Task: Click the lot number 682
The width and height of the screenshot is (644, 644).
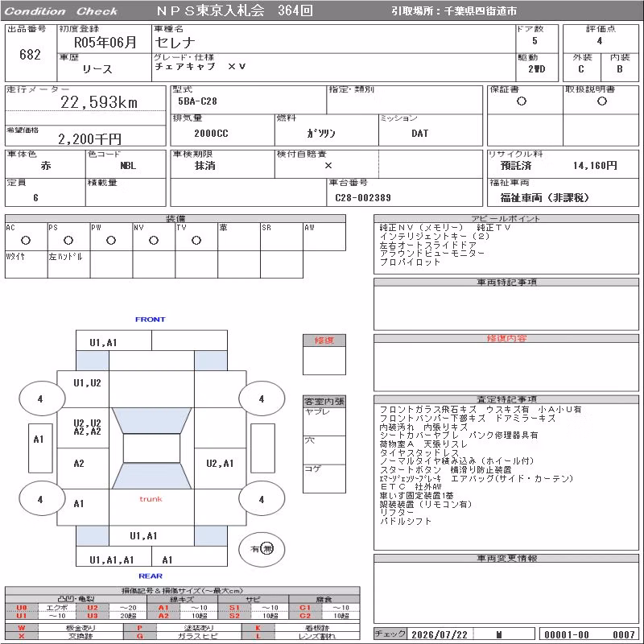Action: [30, 55]
